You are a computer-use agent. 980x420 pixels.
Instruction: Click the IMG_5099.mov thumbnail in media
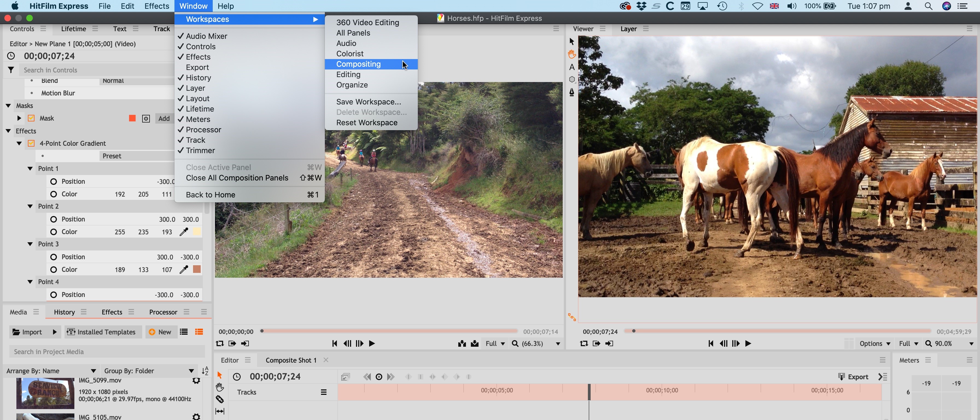pyautogui.click(x=43, y=393)
